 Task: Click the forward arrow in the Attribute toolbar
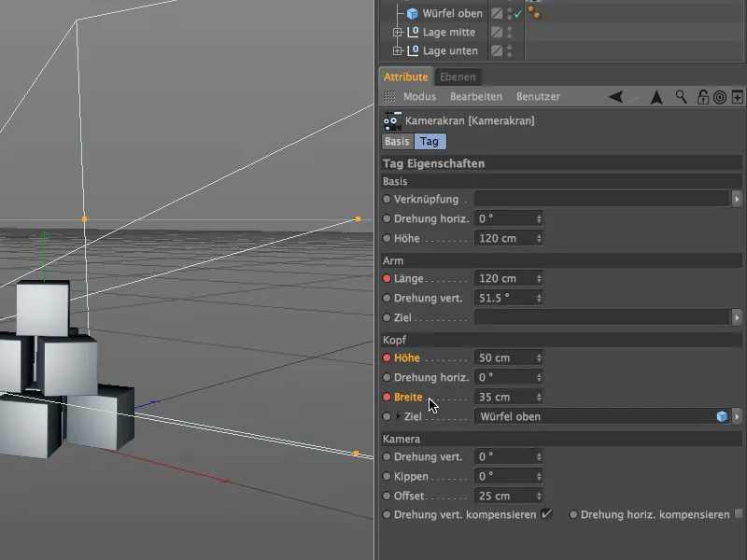pos(633,97)
